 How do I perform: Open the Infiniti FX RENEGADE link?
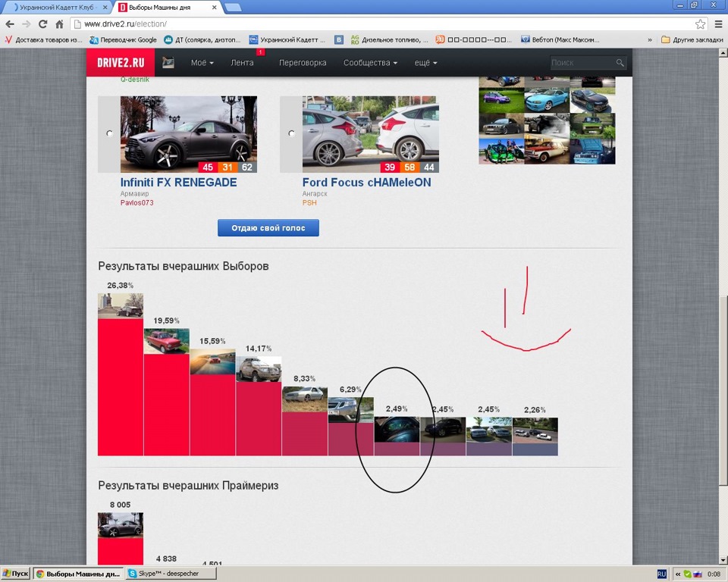tap(179, 183)
